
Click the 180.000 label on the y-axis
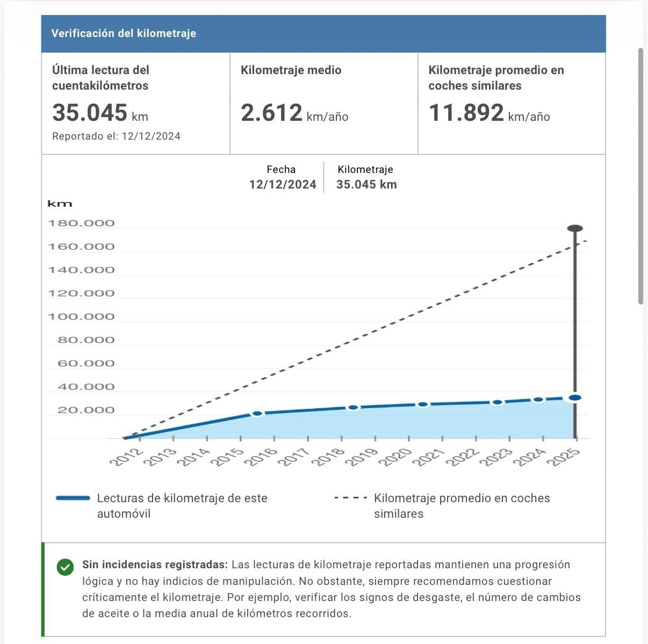[81, 223]
